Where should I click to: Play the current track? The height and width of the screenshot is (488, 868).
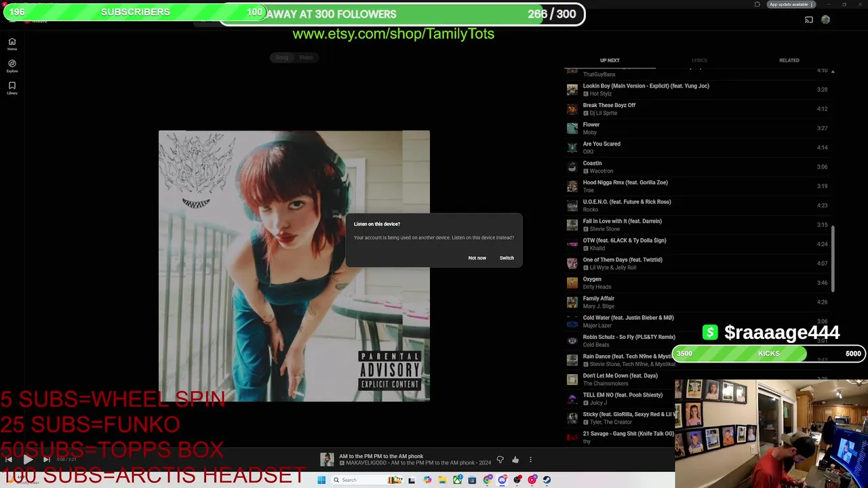(28, 460)
